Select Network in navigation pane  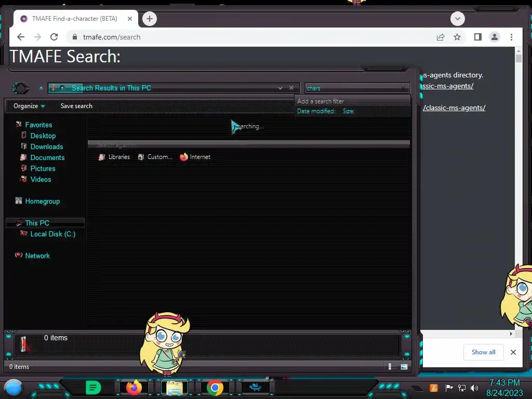click(37, 256)
